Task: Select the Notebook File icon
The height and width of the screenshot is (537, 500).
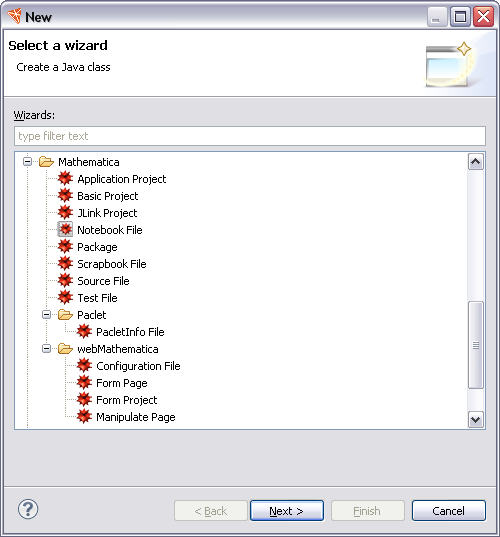Action: coord(65,229)
